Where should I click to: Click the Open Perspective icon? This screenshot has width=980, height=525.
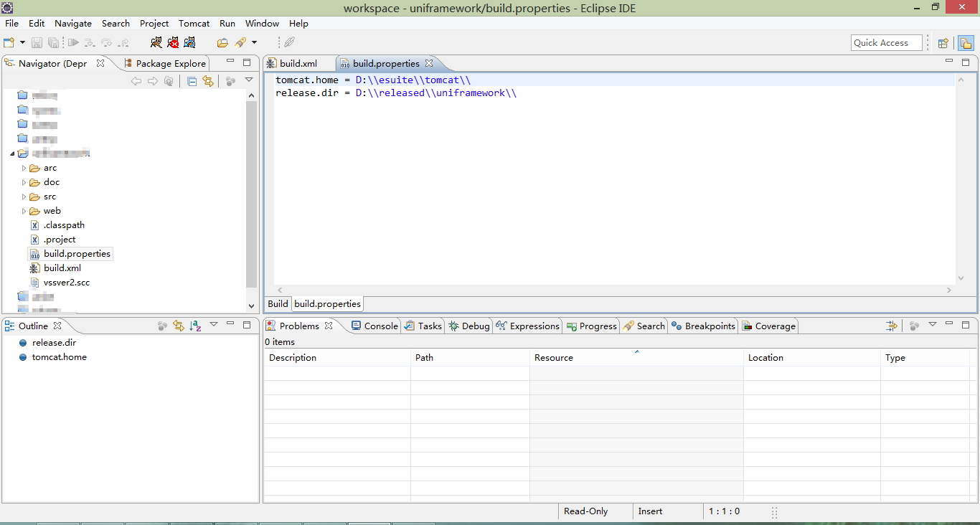coord(943,43)
